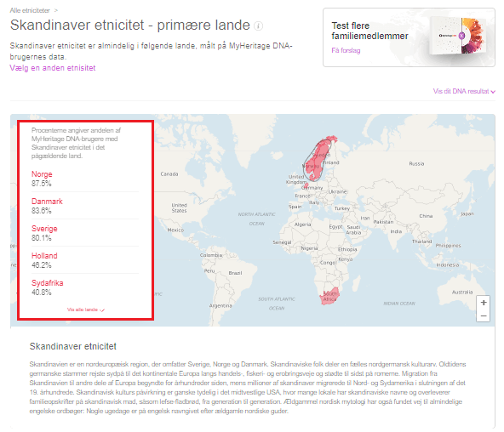This screenshot has width=504, height=432.
Task: Select Sydafrika in the country list
Action: pyautogui.click(x=48, y=283)
